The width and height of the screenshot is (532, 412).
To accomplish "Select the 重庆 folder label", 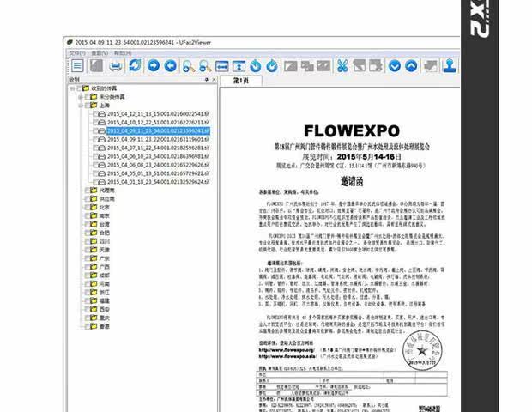I will tap(105, 318).
